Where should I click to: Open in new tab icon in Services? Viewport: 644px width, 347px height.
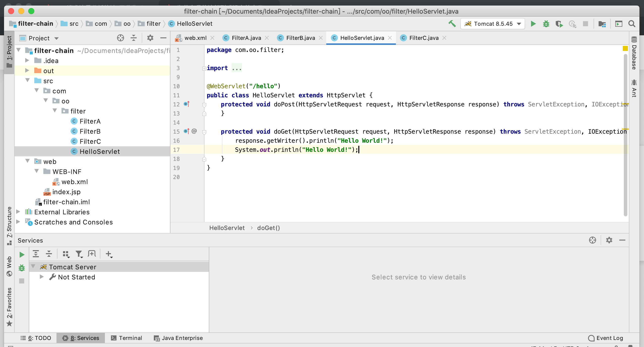click(92, 254)
